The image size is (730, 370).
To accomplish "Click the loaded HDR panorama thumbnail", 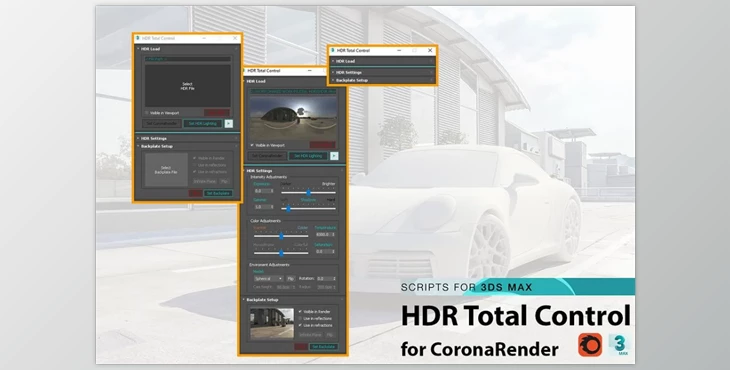I will (293, 118).
